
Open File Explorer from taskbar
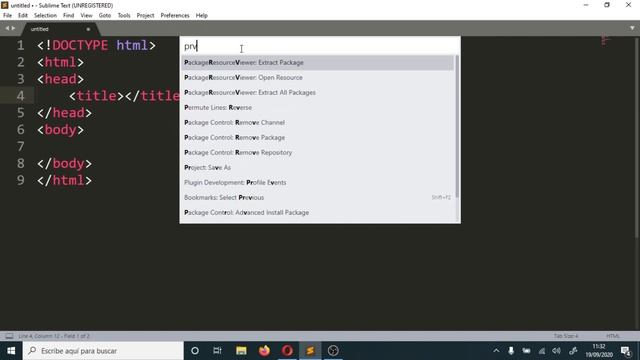pos(241,351)
